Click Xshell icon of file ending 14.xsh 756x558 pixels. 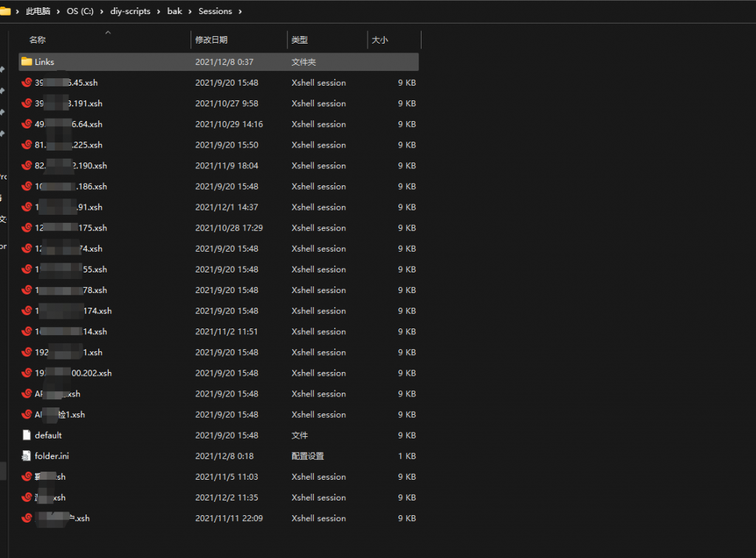(x=27, y=331)
